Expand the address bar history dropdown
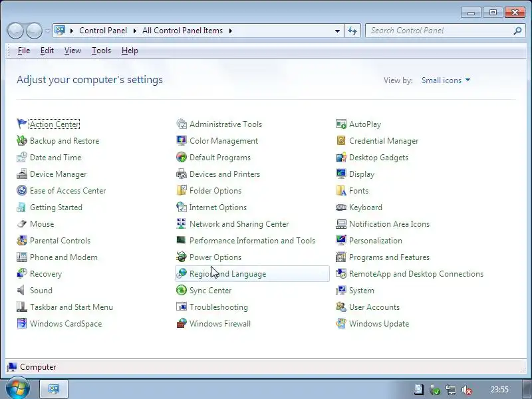 (x=337, y=31)
